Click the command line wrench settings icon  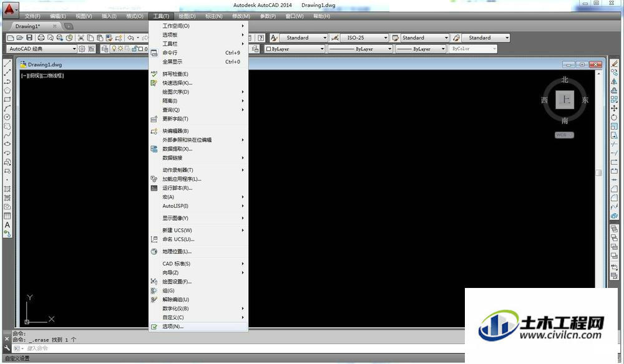(x=7, y=348)
